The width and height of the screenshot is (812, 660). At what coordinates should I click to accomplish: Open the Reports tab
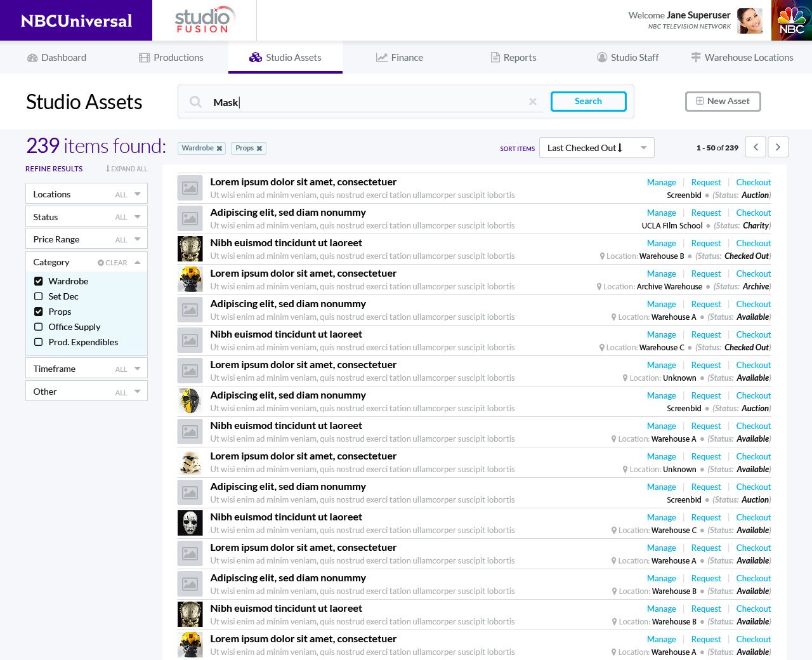point(514,58)
